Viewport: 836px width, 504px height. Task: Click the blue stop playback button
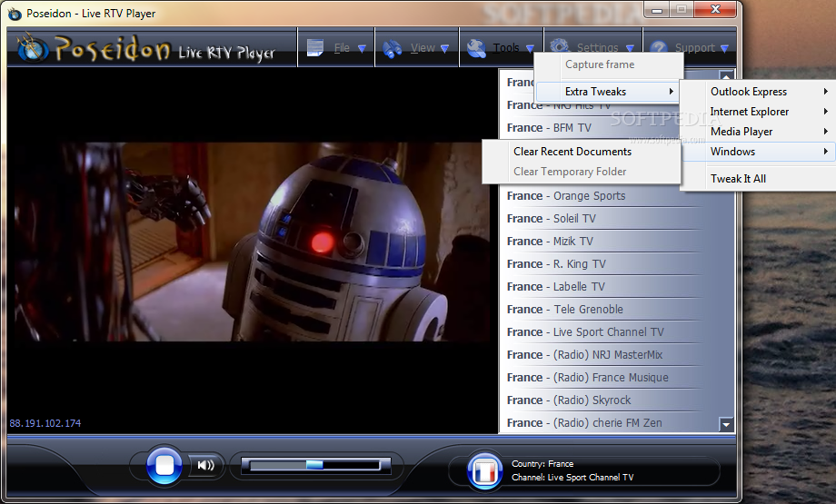(164, 465)
